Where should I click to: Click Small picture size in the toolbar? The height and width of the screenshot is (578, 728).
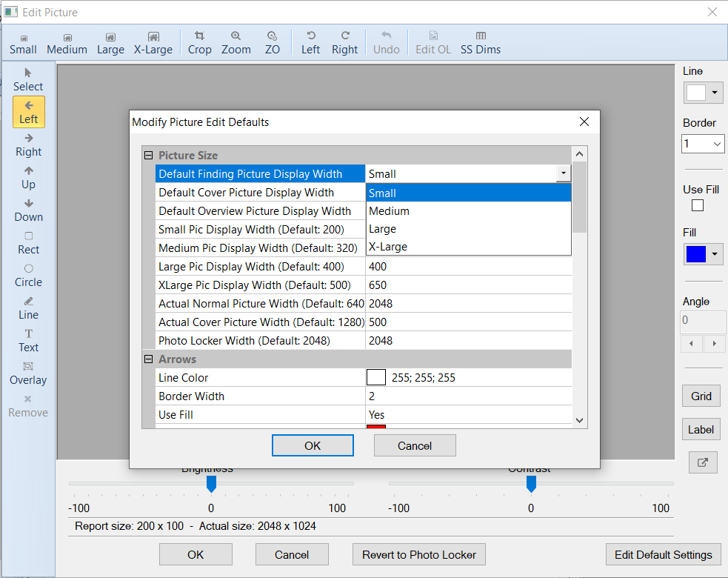[x=23, y=42]
